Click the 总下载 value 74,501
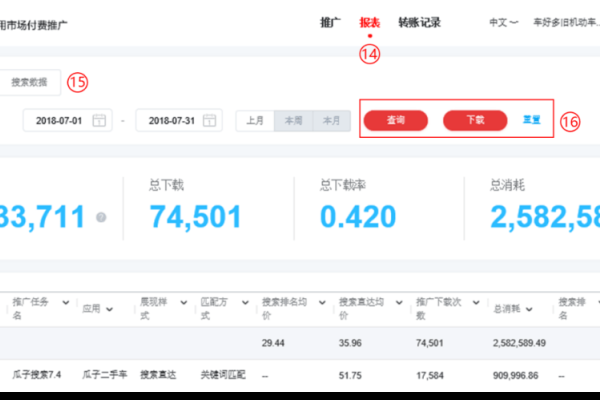600x400 pixels. pyautogui.click(x=195, y=217)
